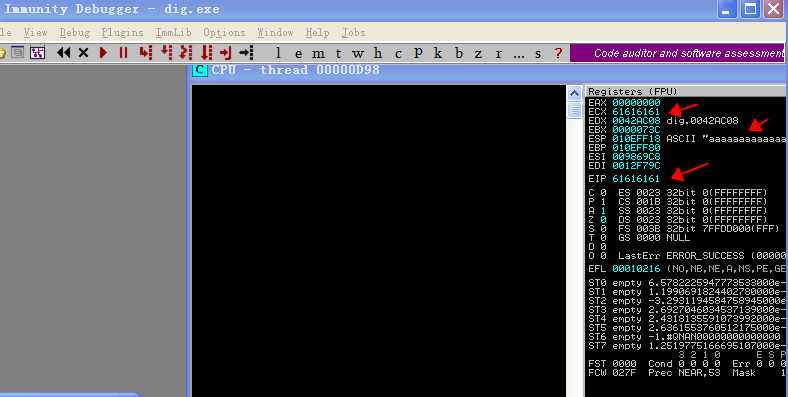Screen dimensions: 788x397
Task: Pause execution with the red pause icon
Action: [x=123, y=52]
